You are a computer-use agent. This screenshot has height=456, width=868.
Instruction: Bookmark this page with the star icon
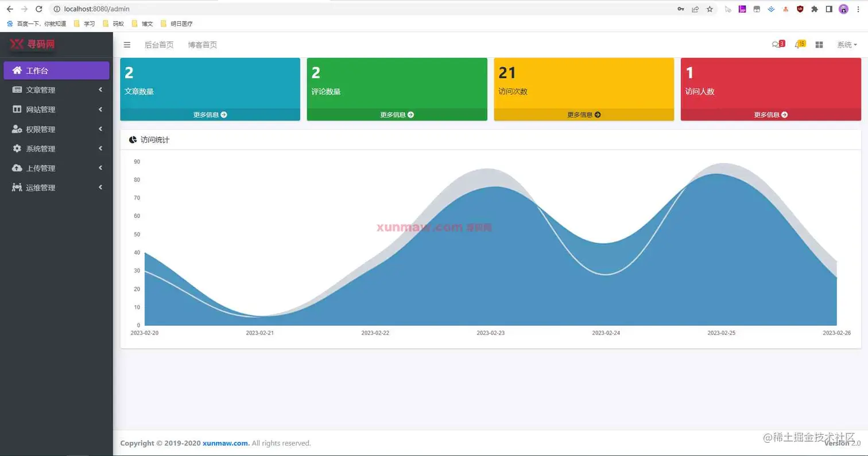pos(710,9)
